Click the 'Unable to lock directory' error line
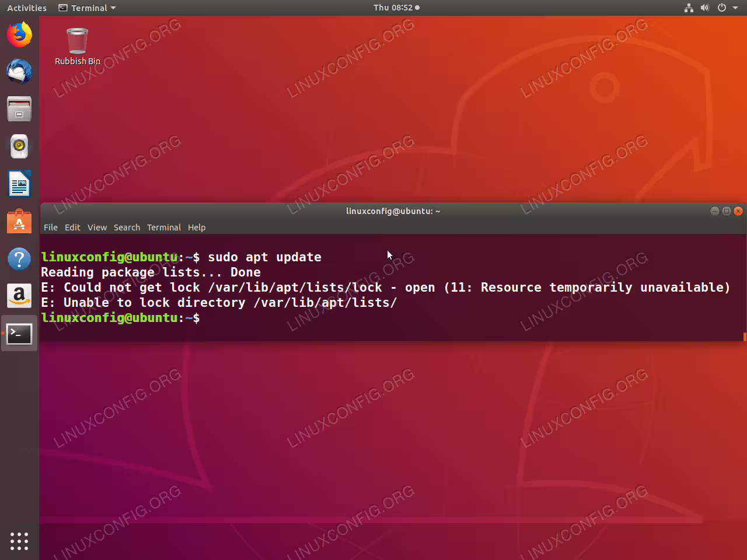Image resolution: width=747 pixels, height=560 pixels. click(x=219, y=303)
